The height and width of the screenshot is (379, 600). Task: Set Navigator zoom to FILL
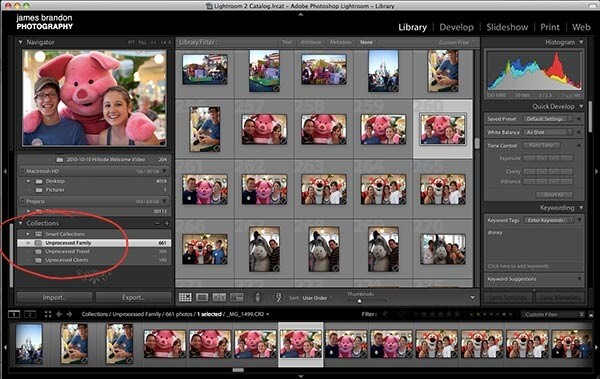click(142, 42)
